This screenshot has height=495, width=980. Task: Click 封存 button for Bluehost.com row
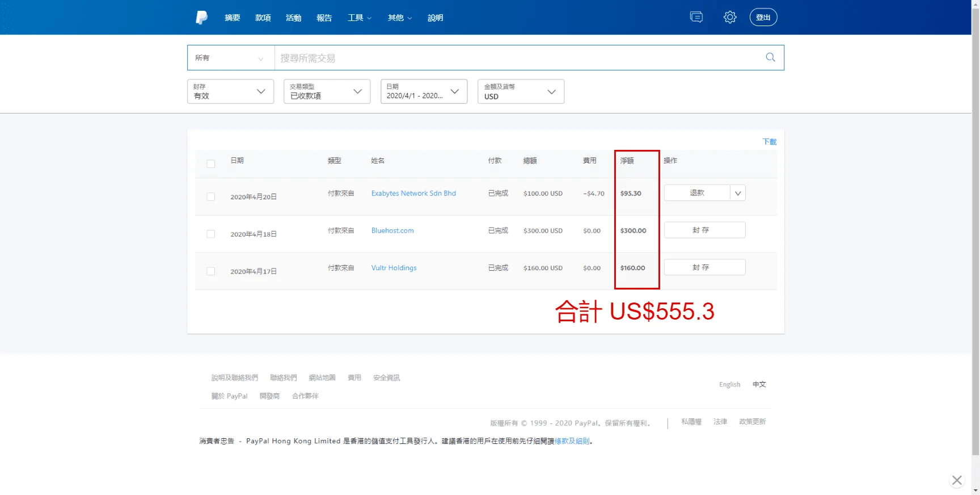pyautogui.click(x=704, y=230)
